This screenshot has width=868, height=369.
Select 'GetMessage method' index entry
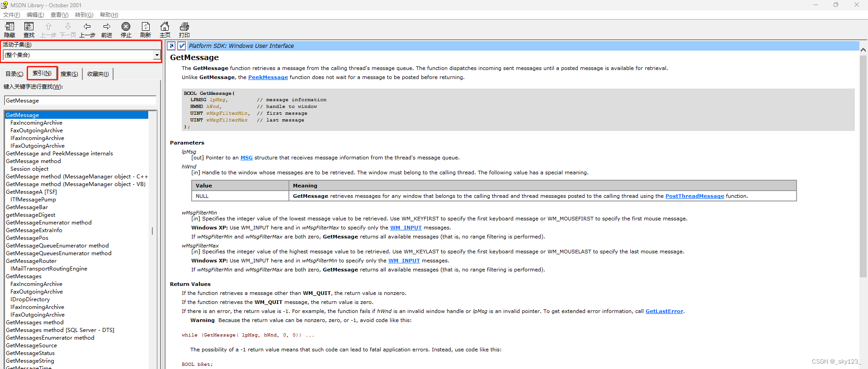pos(33,161)
